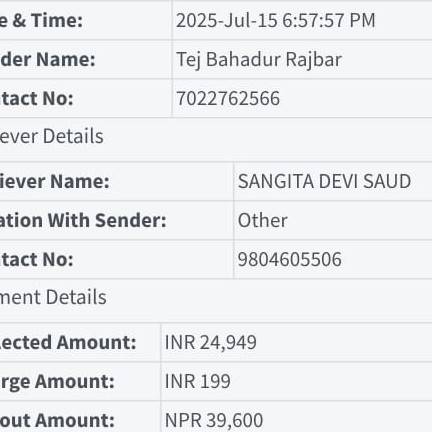
Task: Click the Receiver Name label
Action: (x=55, y=181)
